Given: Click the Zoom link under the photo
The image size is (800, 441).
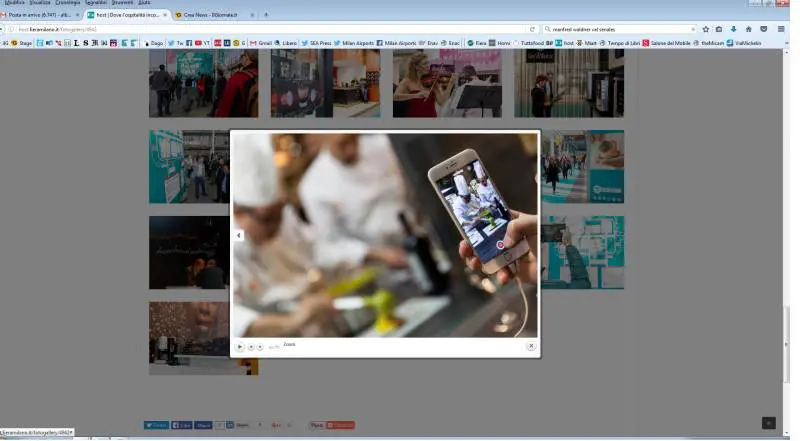Looking at the screenshot, I should 289,344.
